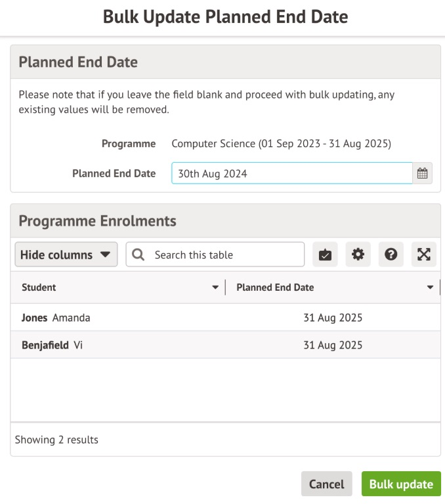Image resolution: width=445 pixels, height=504 pixels.
Task: Open table settings gear icon
Action: pos(358,255)
